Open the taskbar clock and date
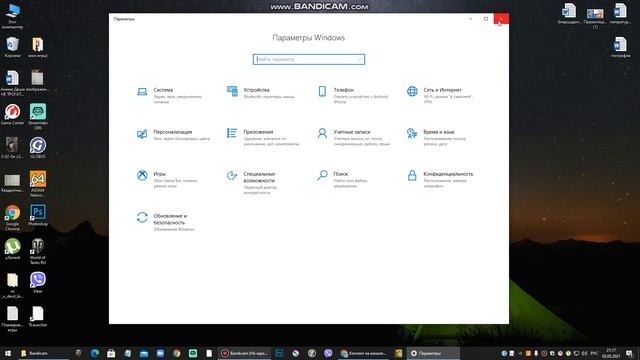 point(611,353)
